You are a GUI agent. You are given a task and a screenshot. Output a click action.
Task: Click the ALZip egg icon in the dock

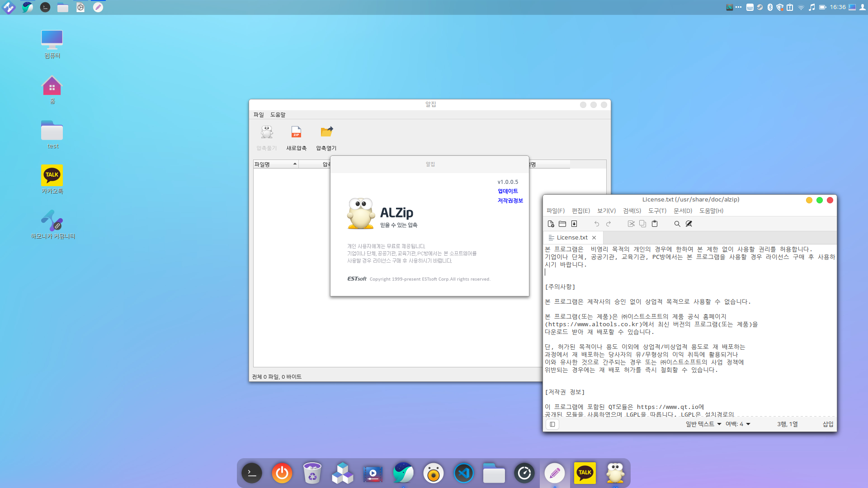615,473
